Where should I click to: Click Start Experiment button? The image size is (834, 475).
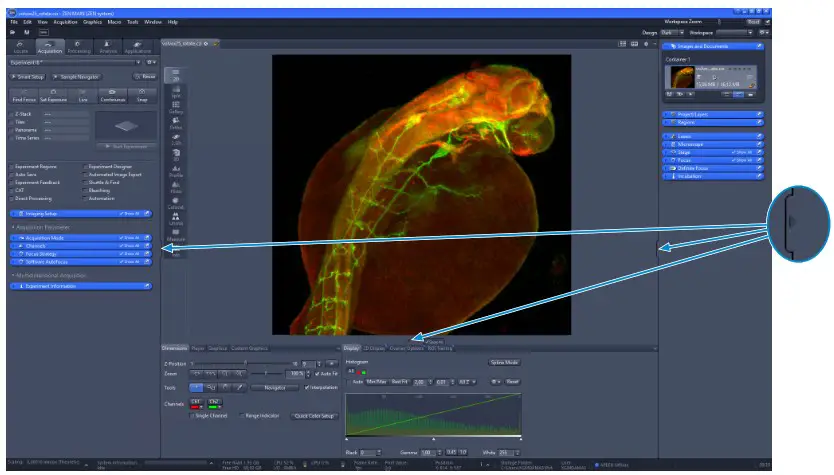coord(126,146)
